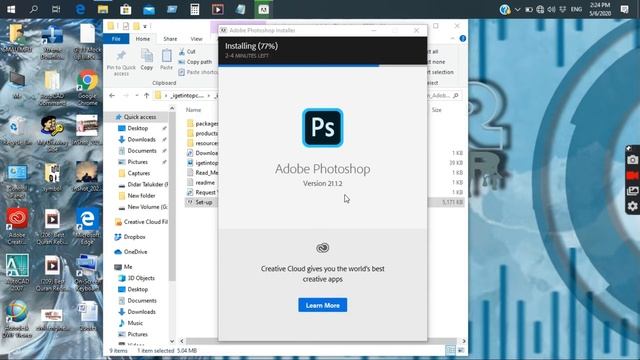Click the red record button on capture bar
The image size is (640, 360).
pyautogui.click(x=632, y=176)
